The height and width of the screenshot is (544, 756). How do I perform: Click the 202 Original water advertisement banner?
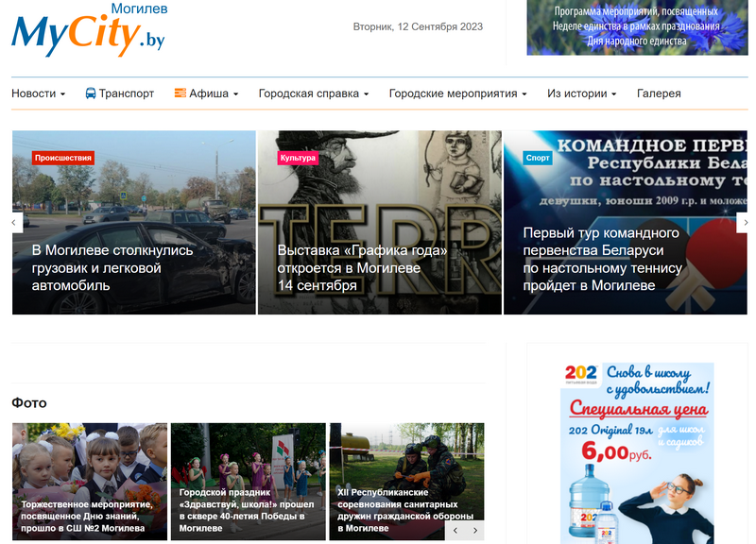[x=636, y=453]
